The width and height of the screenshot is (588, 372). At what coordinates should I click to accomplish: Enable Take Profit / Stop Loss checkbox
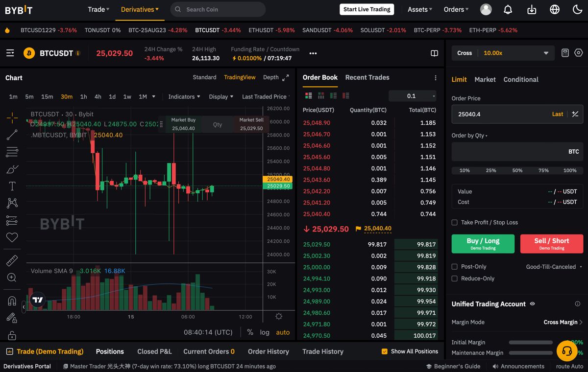(455, 222)
